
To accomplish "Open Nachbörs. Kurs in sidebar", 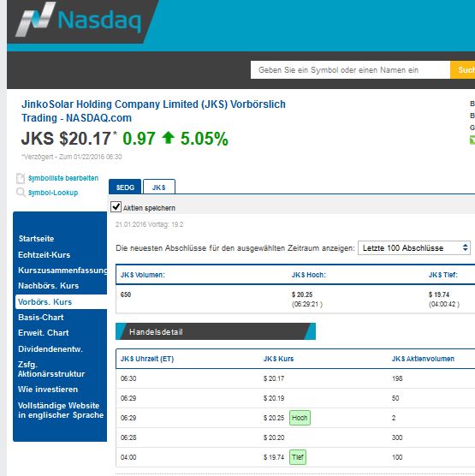I will [49, 286].
